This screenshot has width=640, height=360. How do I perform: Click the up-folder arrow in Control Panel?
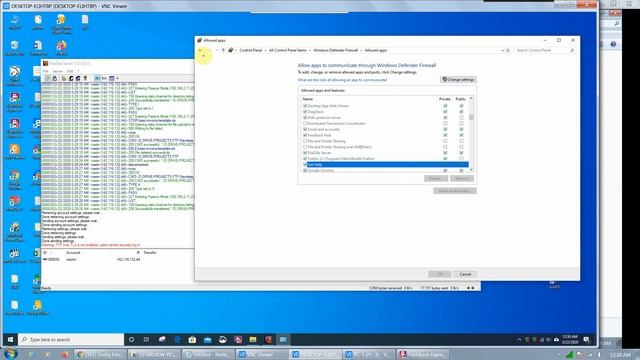click(223, 50)
